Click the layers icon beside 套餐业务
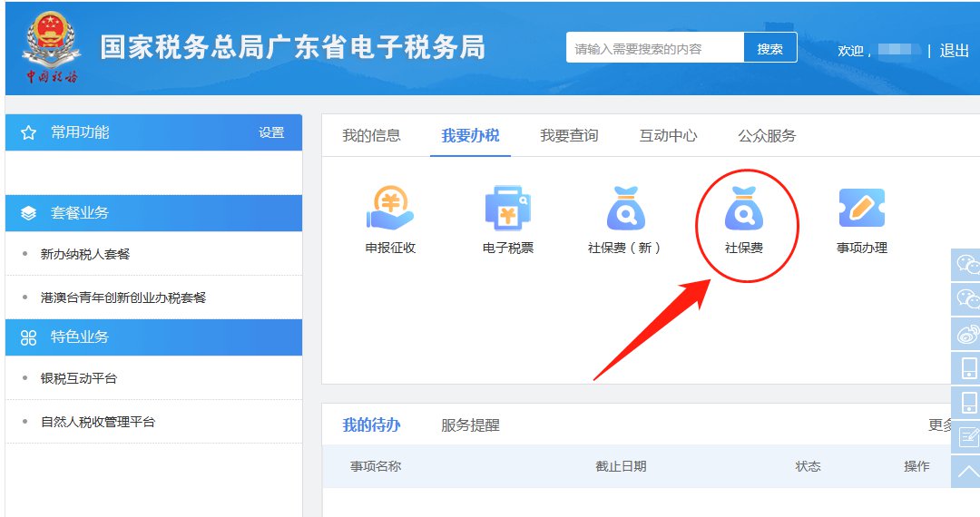Screen dimensions: 980x517 (x=28, y=213)
